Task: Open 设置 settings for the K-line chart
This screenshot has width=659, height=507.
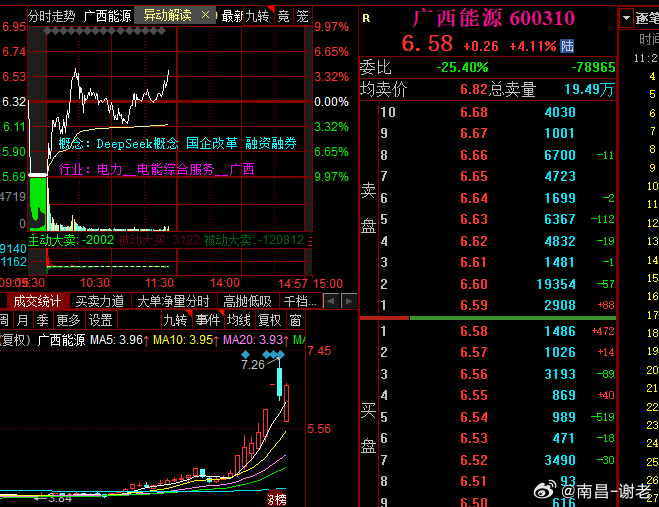Action: [100, 320]
